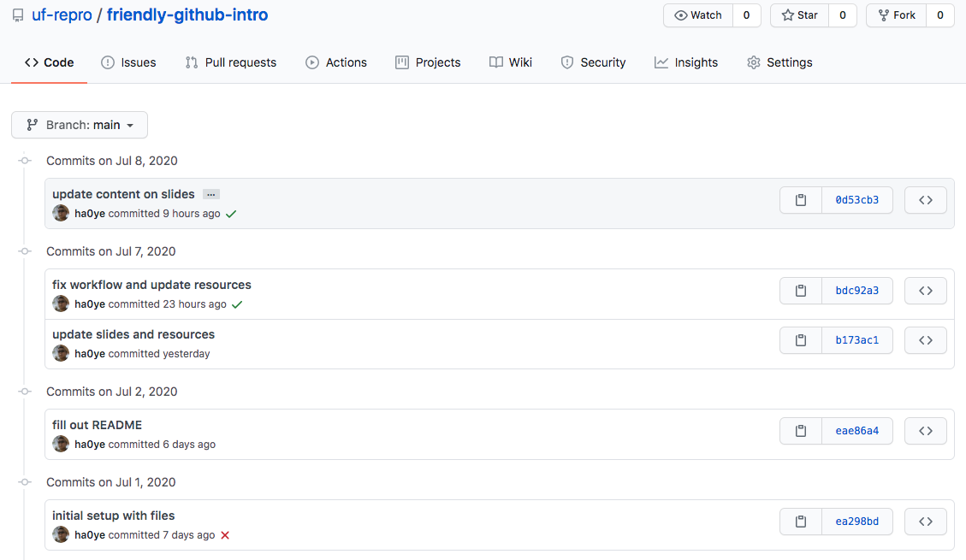The image size is (966, 560).
Task: Browse repository at commit bdc92a3
Action: pos(925,291)
